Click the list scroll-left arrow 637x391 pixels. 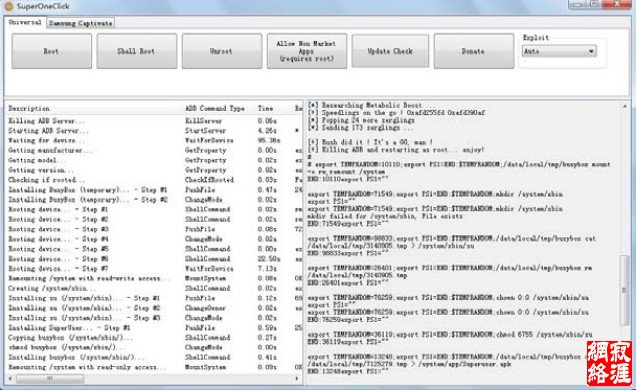tap(11, 378)
